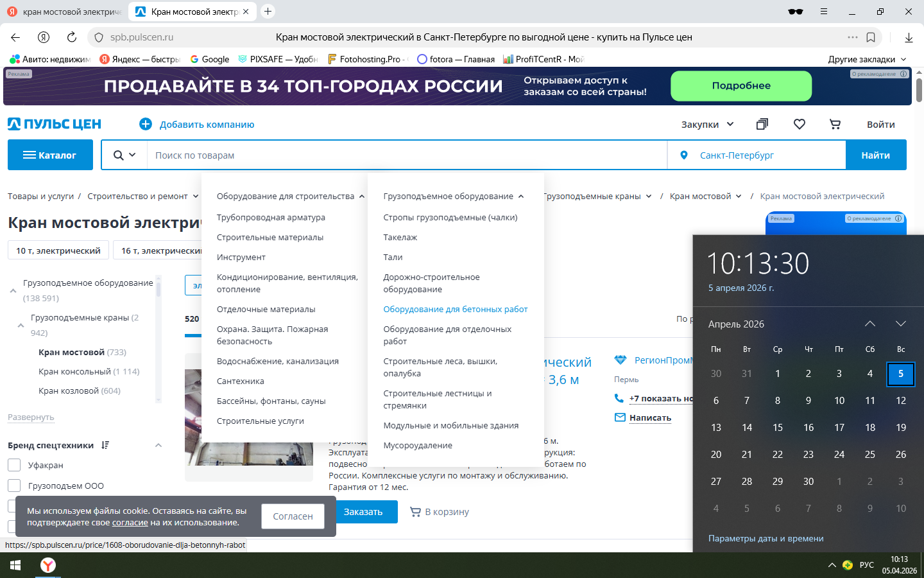This screenshot has width=924, height=578.
Task: Open the Войти login link
Action: pyautogui.click(x=881, y=124)
